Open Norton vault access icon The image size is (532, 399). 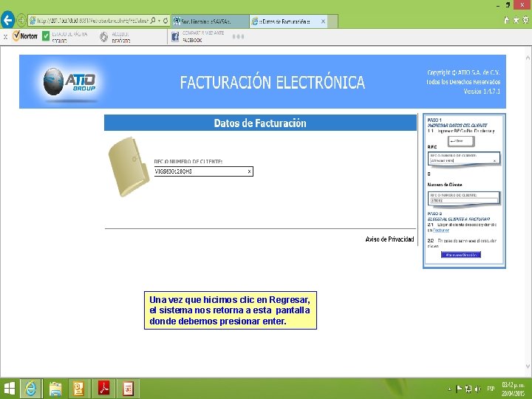104,36
